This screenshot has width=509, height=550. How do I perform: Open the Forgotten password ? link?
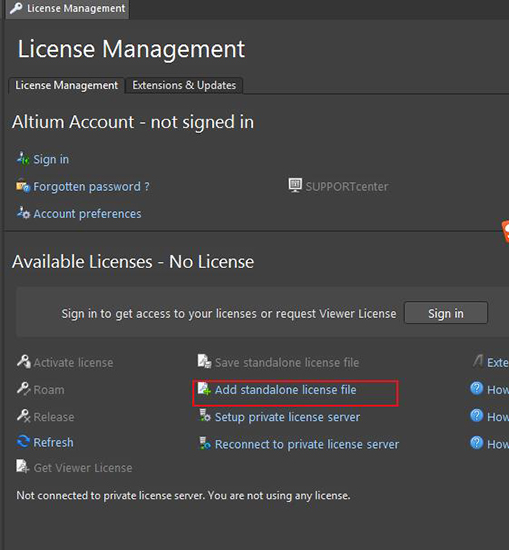91,186
